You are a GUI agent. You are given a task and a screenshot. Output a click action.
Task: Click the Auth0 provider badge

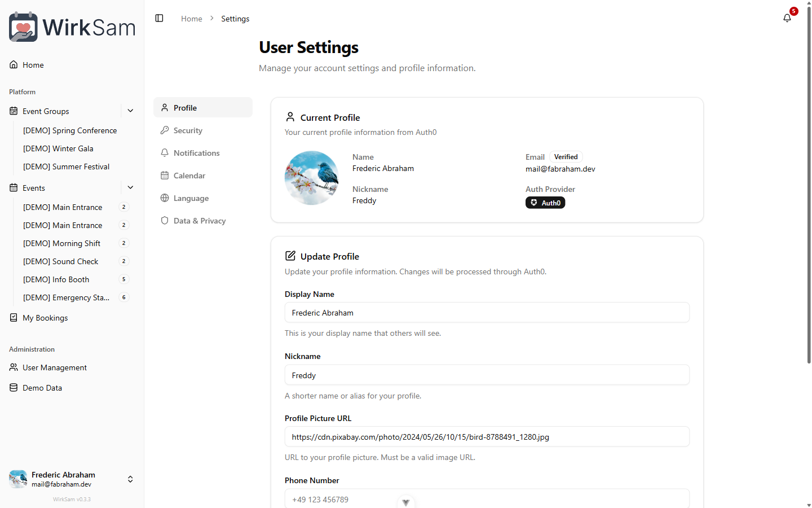[x=545, y=203]
